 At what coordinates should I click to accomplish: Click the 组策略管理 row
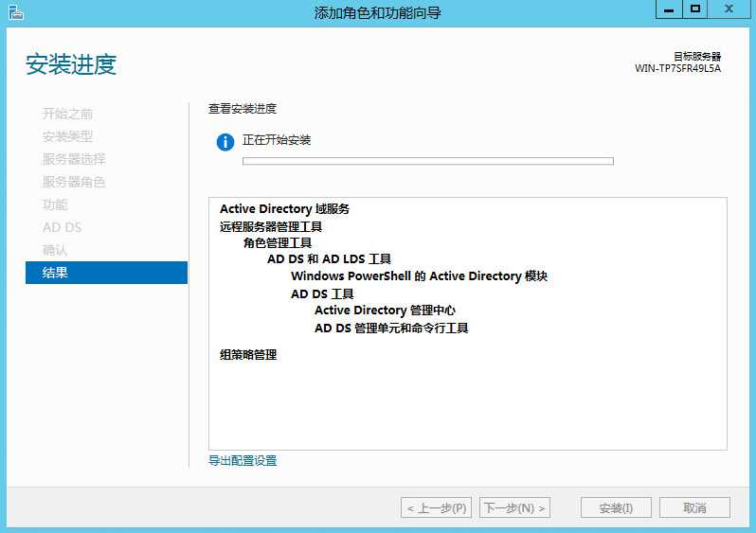pyautogui.click(x=248, y=355)
